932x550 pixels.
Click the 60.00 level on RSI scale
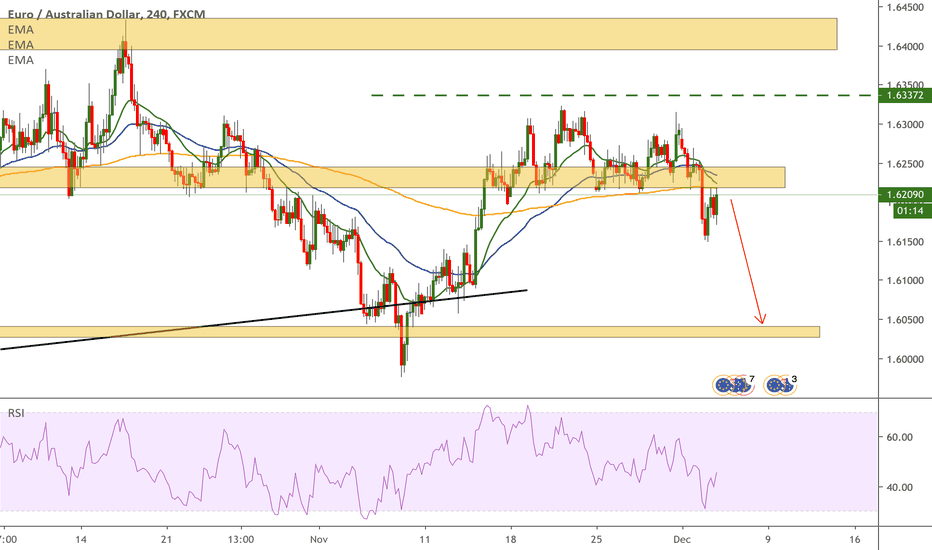click(901, 437)
